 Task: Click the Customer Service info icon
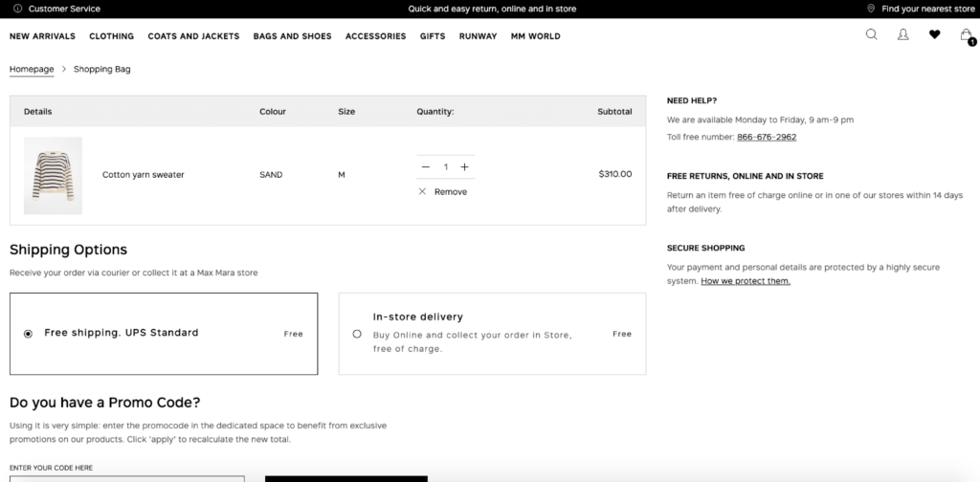pos(17,9)
